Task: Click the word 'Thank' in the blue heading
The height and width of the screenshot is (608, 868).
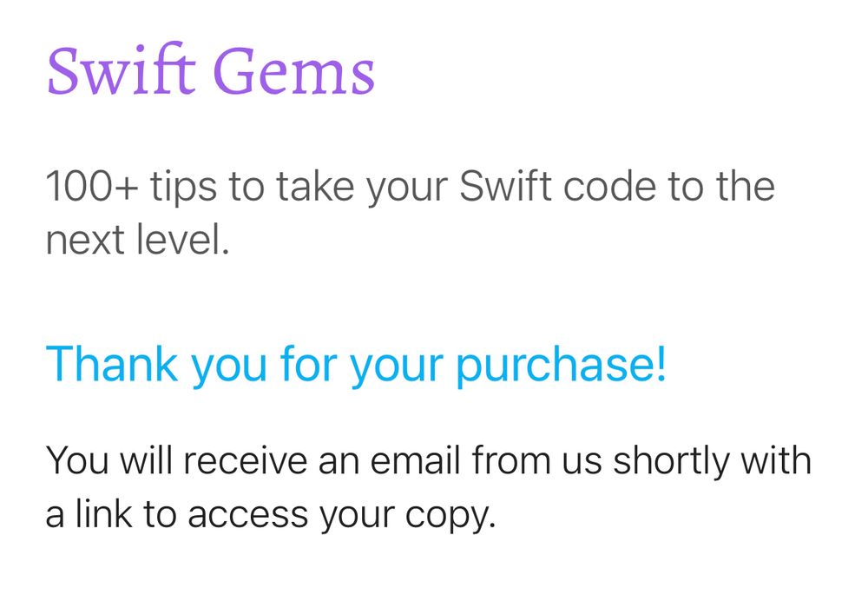Action: [111, 363]
